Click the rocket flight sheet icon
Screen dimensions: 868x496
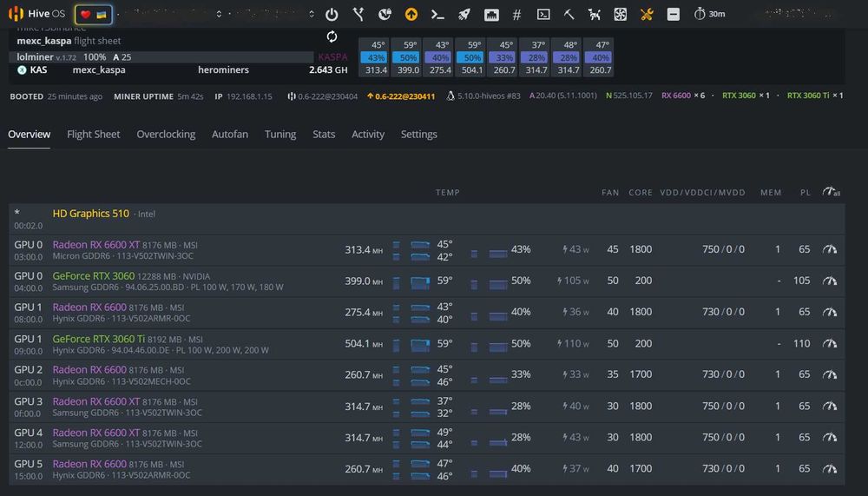click(x=464, y=15)
